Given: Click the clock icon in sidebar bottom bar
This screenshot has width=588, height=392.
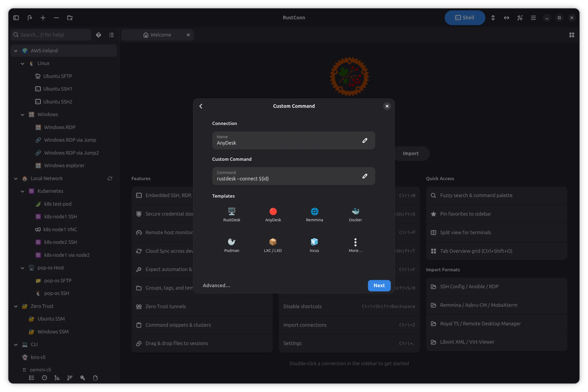Looking at the screenshot, I should pos(45,378).
